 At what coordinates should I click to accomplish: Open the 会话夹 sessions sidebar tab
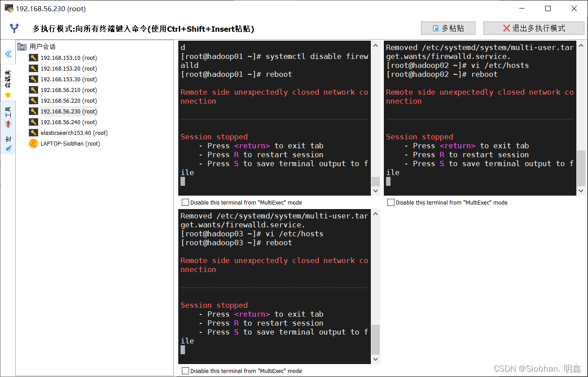pyautogui.click(x=8, y=84)
